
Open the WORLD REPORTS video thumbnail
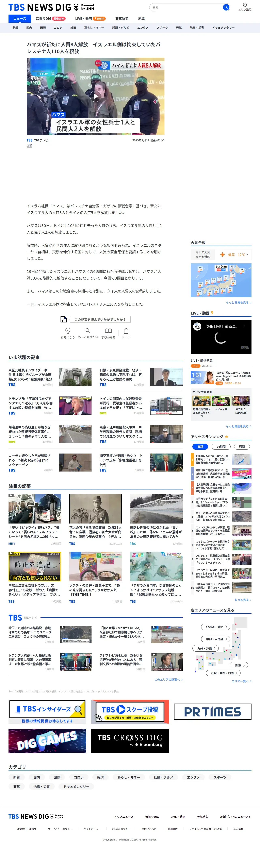click(x=241, y=401)
